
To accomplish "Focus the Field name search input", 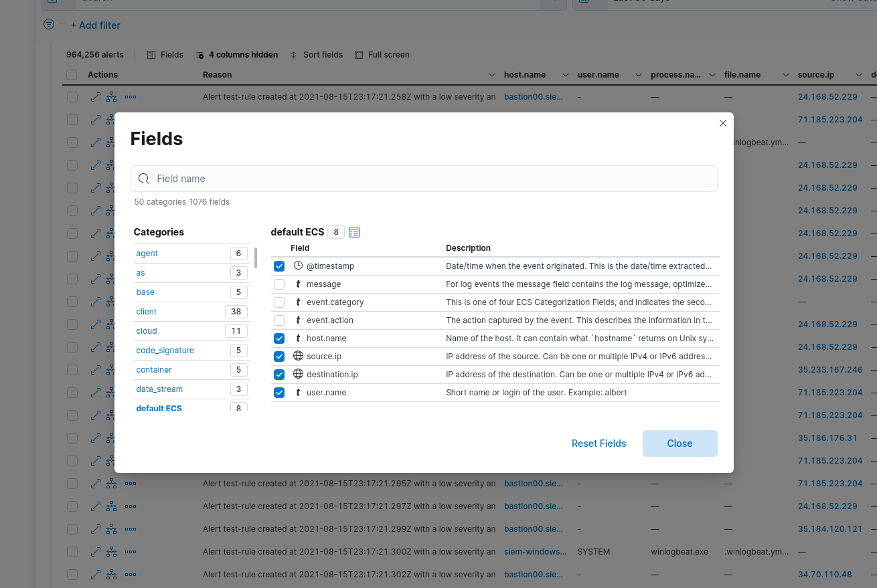I will pyautogui.click(x=424, y=179).
